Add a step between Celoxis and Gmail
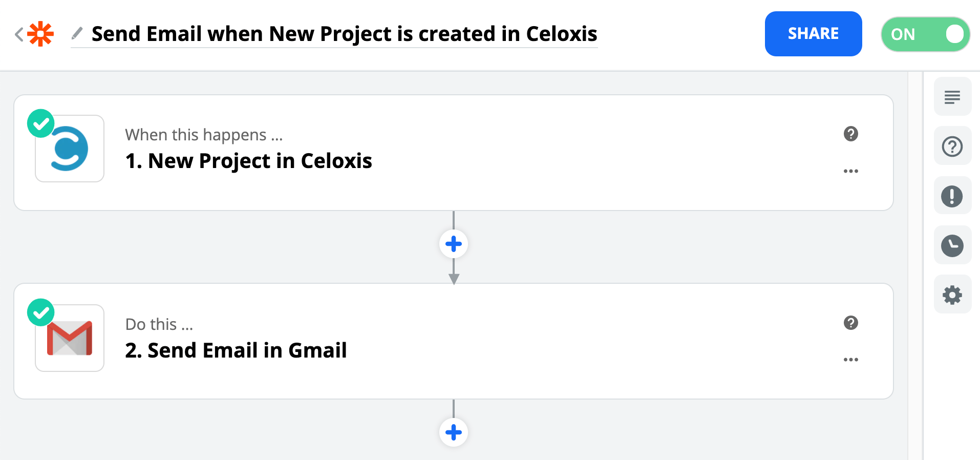Screen dimensions: 980x460 pos(454,244)
